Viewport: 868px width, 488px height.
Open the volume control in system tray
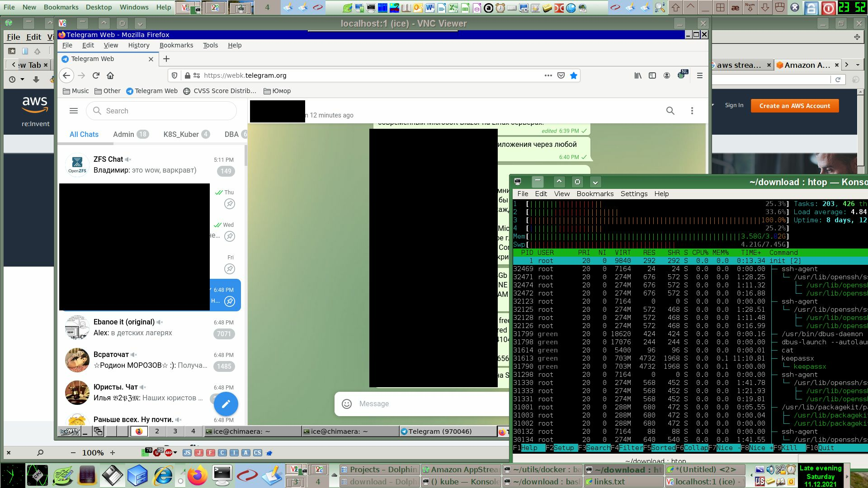(x=770, y=470)
